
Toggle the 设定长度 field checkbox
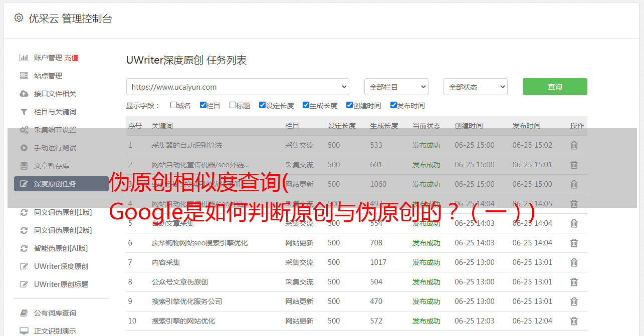[262, 105]
